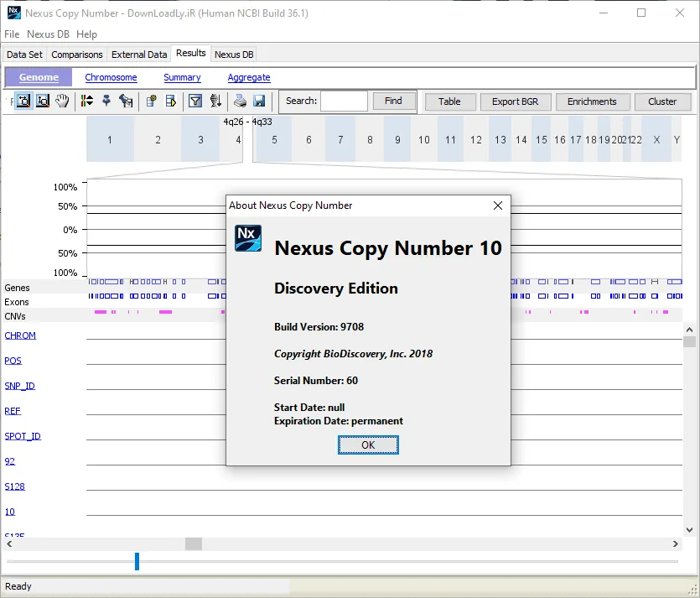Click the blue zoom slider handle

pos(137,561)
